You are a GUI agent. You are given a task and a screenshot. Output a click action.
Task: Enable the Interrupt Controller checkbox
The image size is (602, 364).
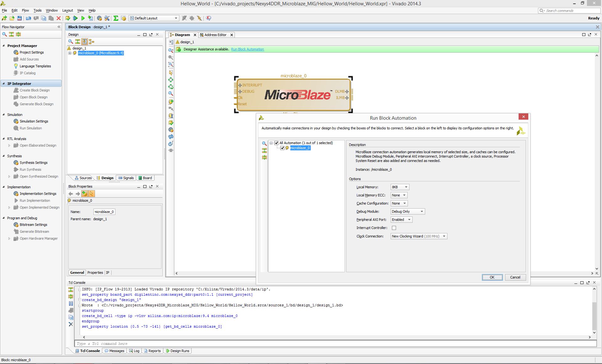click(x=394, y=228)
